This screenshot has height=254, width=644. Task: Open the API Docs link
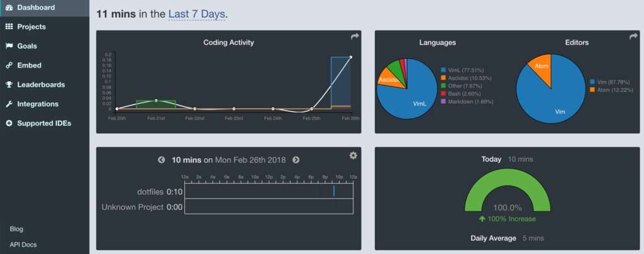tap(22, 244)
